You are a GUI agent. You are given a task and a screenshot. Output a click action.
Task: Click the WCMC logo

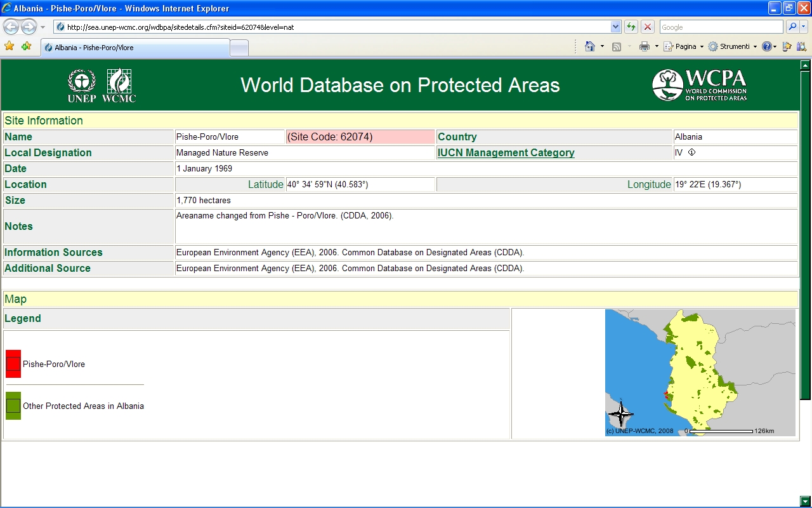pos(119,86)
